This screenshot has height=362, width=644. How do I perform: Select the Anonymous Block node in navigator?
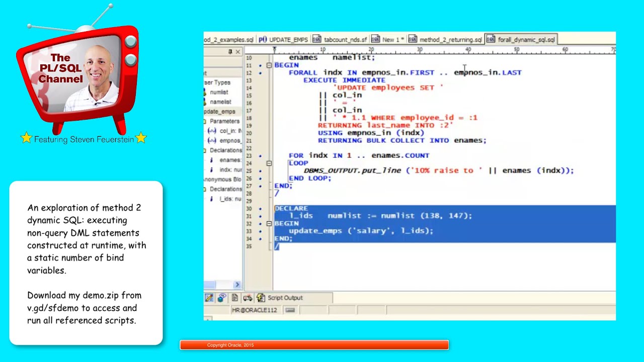pyautogui.click(x=223, y=179)
